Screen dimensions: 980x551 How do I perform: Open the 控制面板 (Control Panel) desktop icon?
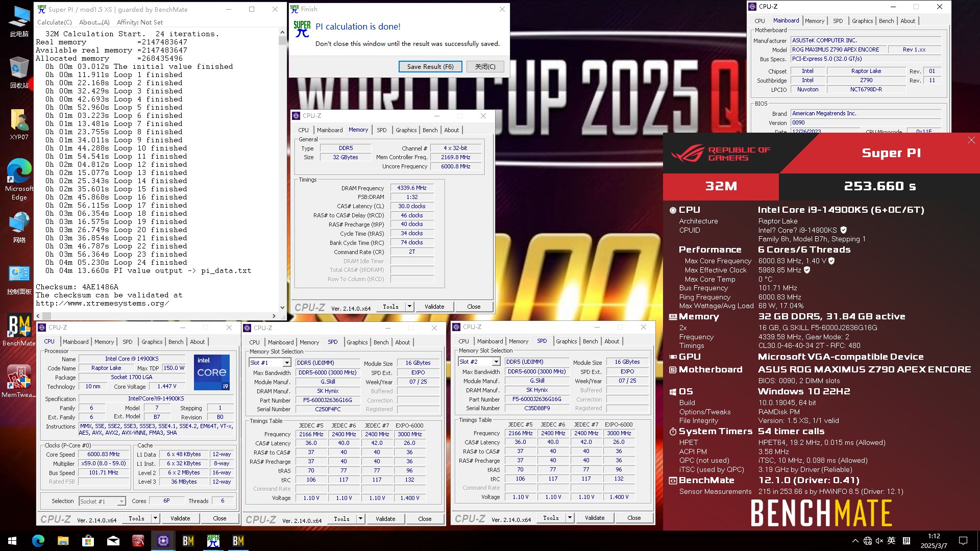(x=19, y=280)
